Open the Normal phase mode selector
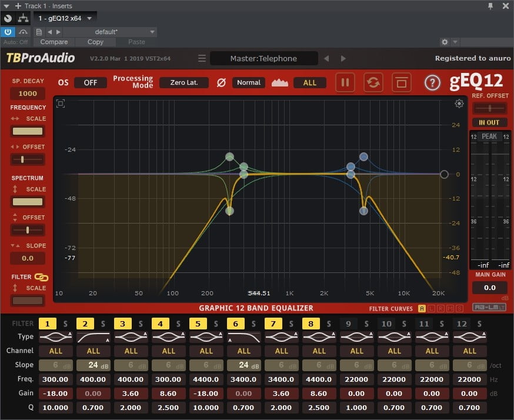Screen dimensions: 514x420 click(249, 82)
